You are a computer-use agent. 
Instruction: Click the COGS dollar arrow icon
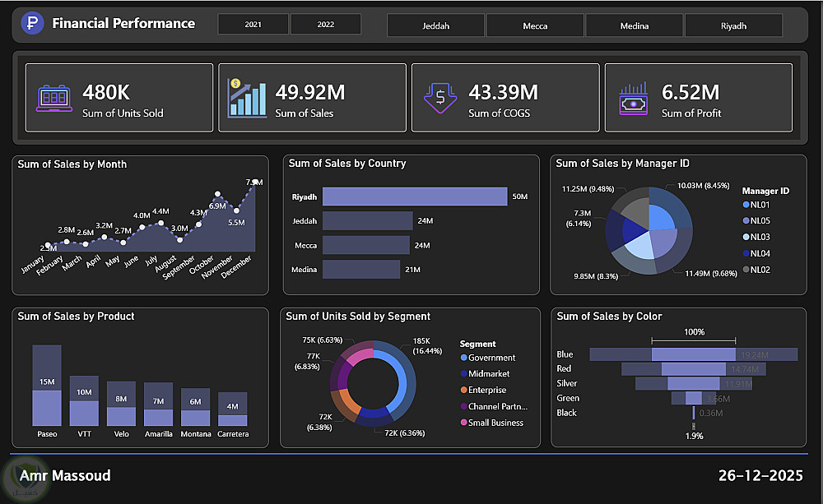439,98
